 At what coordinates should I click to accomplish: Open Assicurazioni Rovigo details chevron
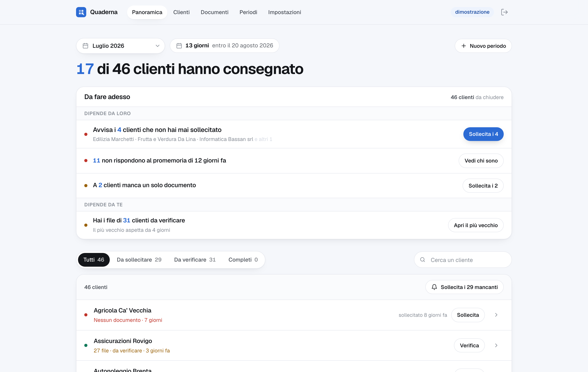pos(496,345)
